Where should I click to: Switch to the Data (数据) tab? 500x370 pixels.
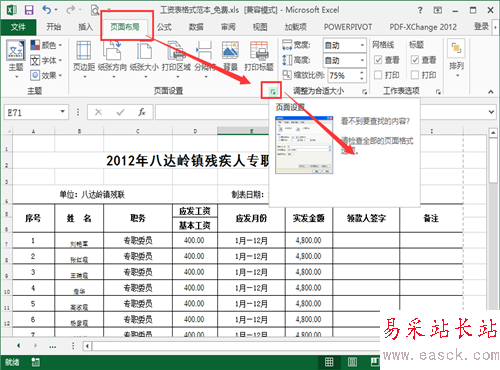(196, 27)
